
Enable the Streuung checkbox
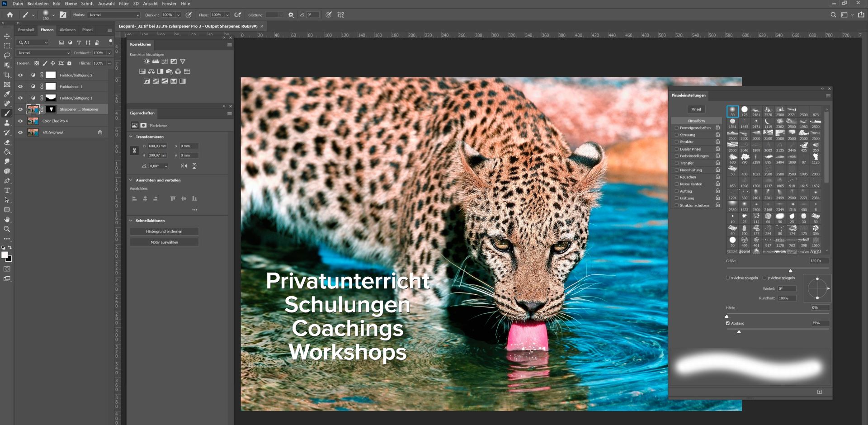pos(677,135)
